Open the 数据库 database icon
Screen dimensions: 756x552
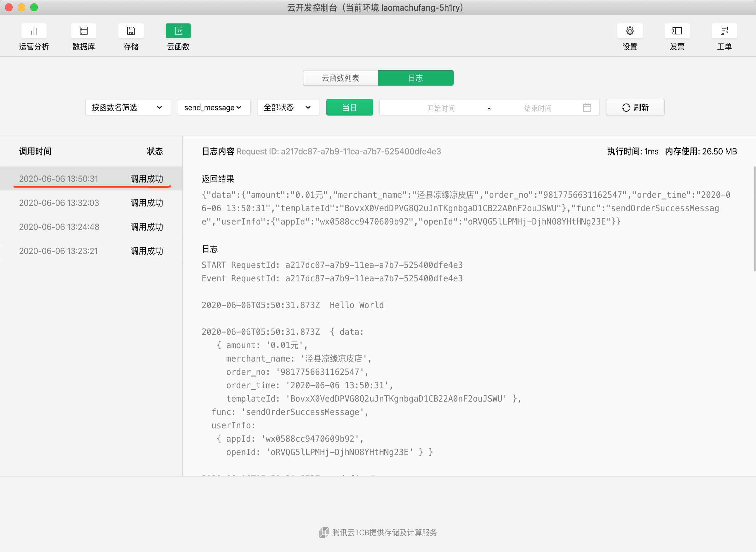[x=83, y=31]
